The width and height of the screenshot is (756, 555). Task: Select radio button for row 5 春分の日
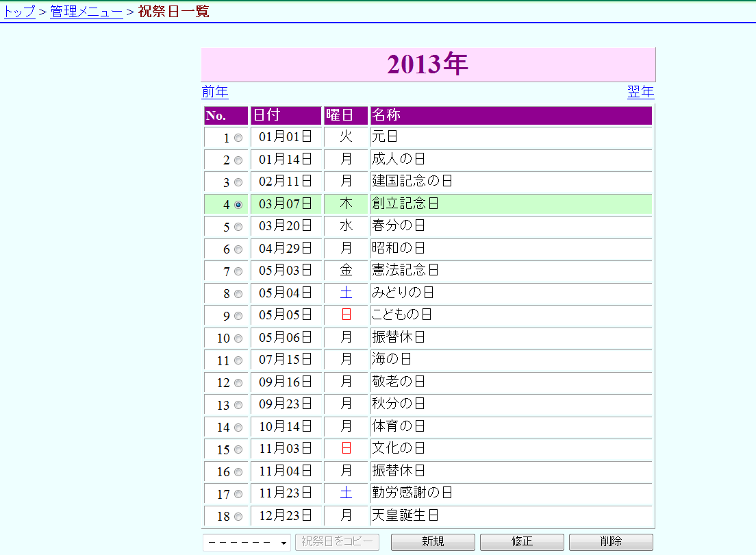coord(238,227)
